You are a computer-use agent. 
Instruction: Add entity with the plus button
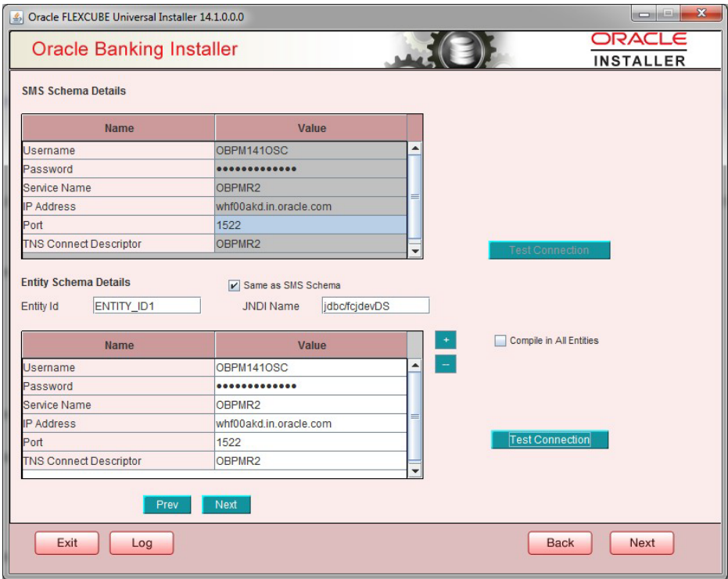(x=446, y=340)
